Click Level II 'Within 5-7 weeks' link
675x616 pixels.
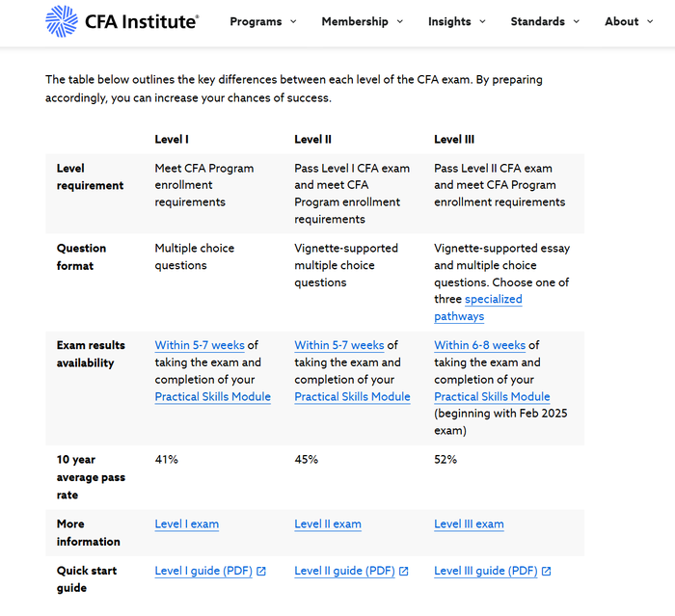[x=339, y=345]
